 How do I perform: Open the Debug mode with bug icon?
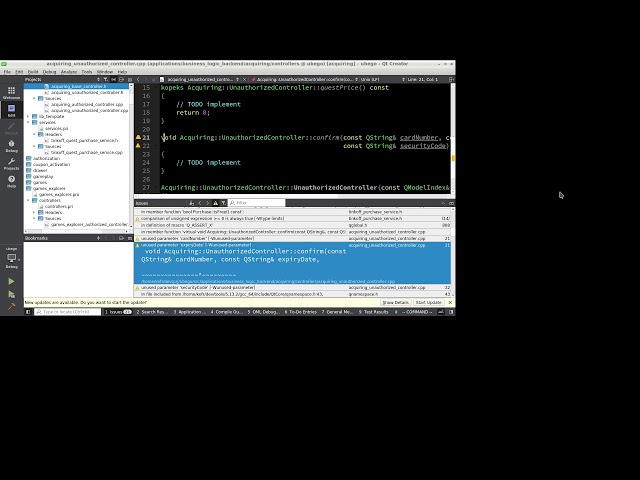[x=11, y=146]
